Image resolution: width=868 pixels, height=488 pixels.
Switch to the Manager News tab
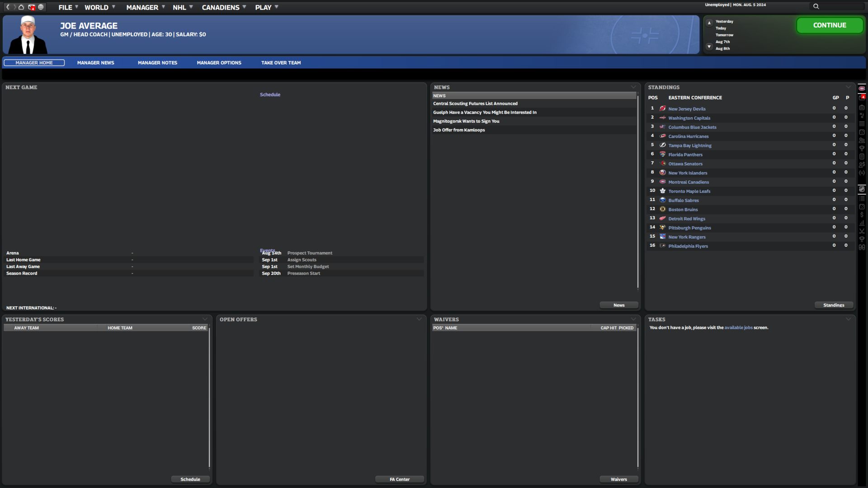pyautogui.click(x=95, y=63)
